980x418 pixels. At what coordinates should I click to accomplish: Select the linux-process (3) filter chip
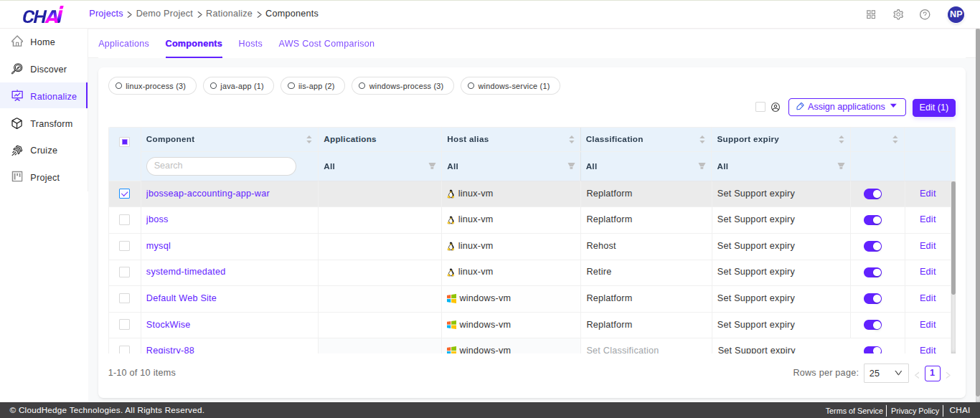150,86
